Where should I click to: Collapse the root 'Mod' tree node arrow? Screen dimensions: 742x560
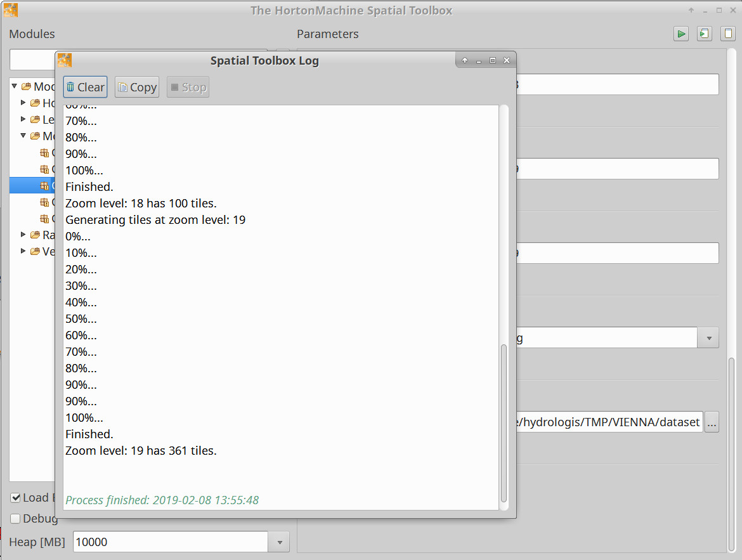(14, 86)
